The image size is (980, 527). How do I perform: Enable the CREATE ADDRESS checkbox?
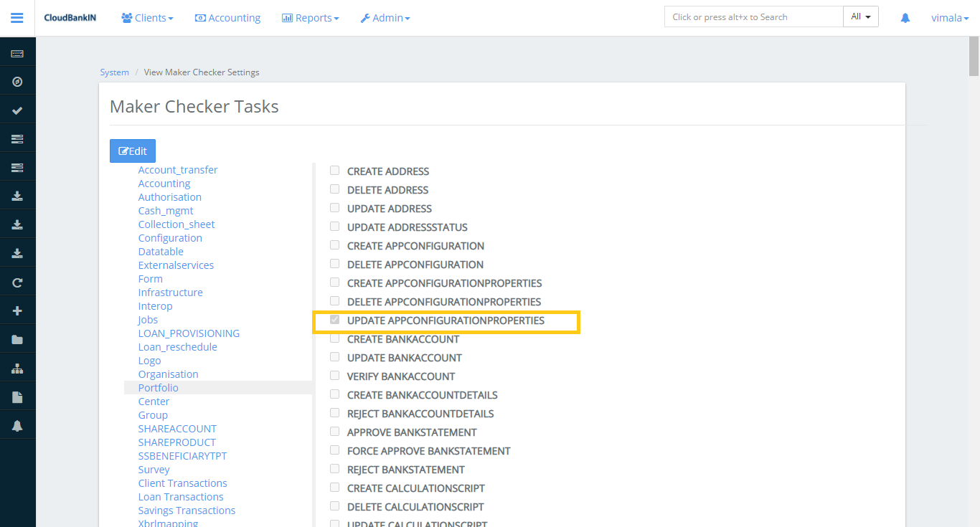(334, 170)
